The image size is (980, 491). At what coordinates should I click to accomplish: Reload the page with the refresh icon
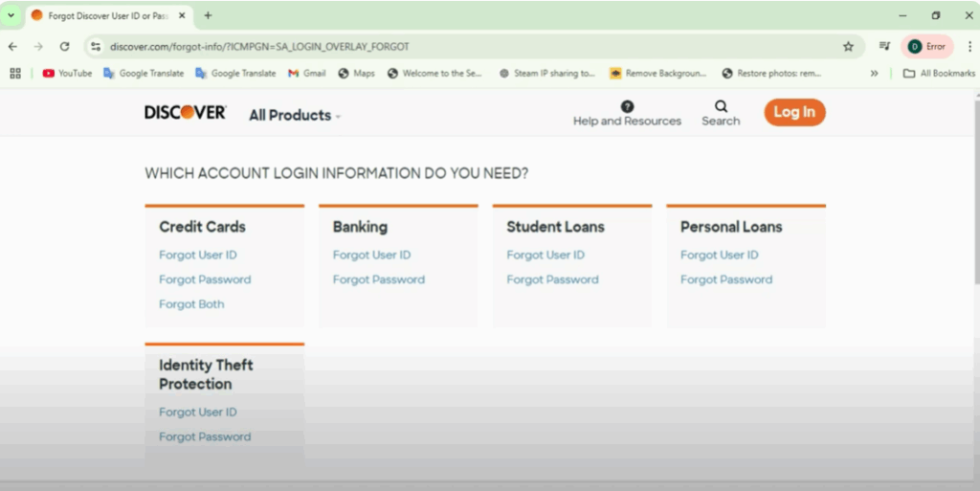coord(64,46)
